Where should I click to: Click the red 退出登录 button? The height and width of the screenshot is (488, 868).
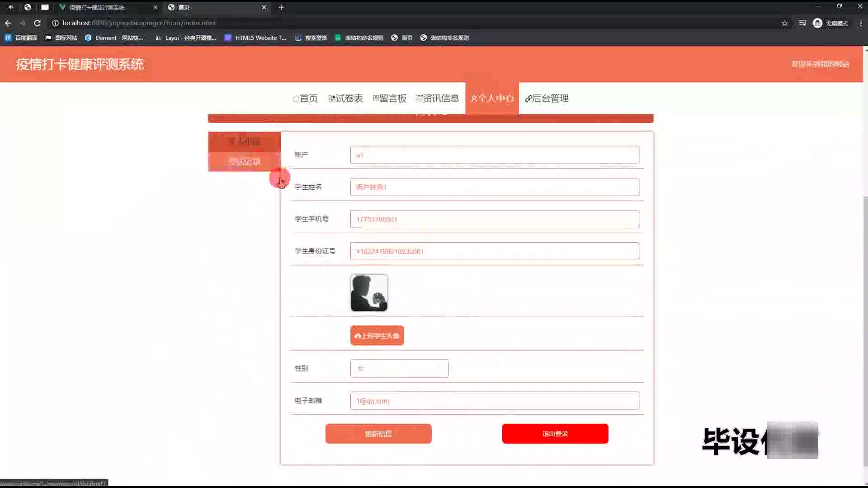tap(555, 434)
